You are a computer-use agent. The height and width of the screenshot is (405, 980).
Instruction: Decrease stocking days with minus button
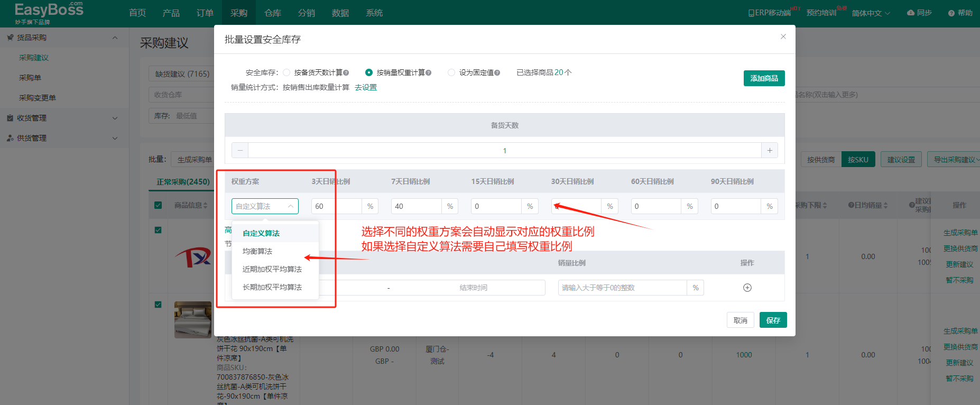[240, 151]
